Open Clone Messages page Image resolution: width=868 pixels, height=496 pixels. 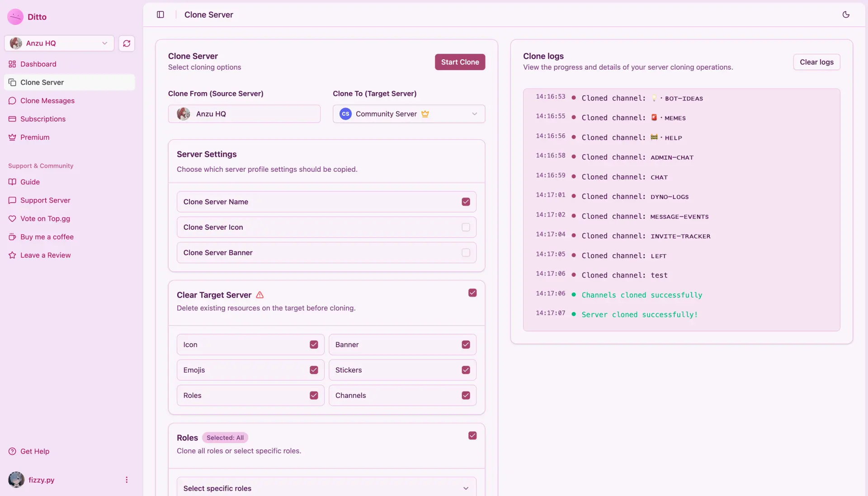70,101
